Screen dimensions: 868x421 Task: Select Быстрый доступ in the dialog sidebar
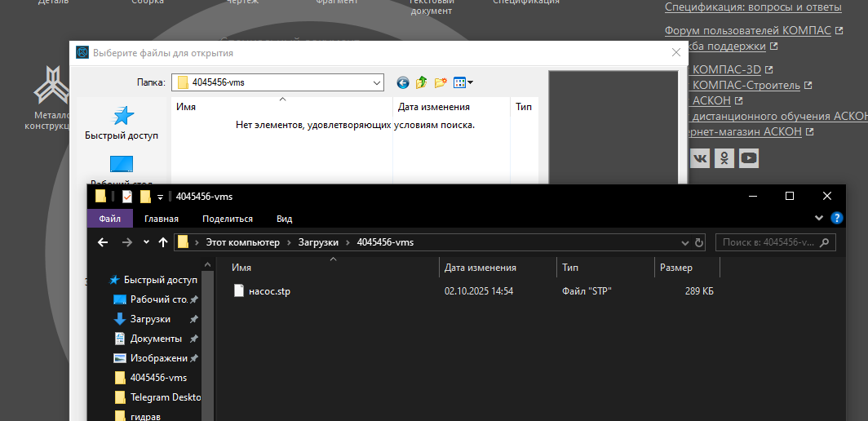122,123
